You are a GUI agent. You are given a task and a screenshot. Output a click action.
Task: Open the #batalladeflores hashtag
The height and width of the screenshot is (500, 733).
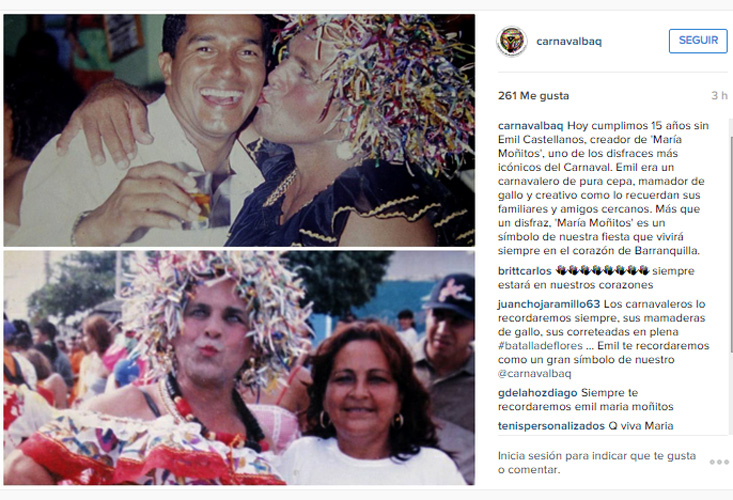[x=540, y=346]
